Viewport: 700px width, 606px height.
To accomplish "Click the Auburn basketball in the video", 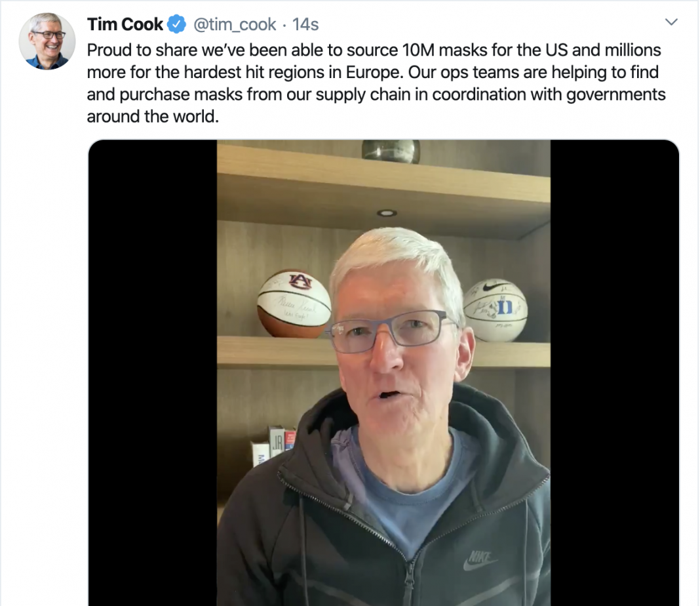I will (x=294, y=304).
